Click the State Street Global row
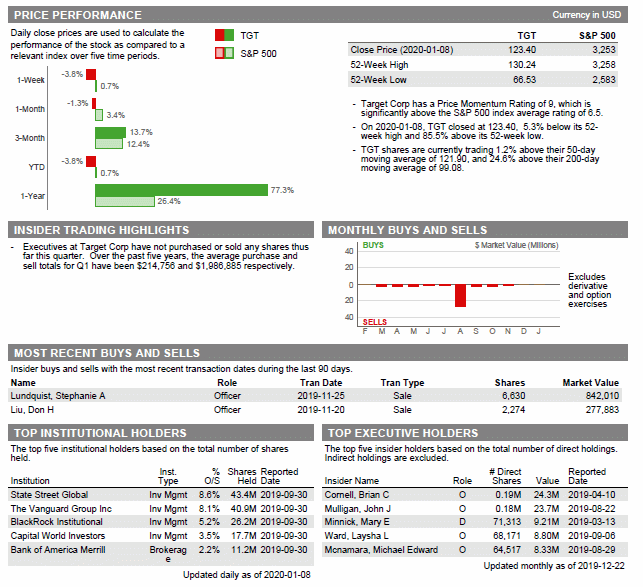 tap(161, 495)
